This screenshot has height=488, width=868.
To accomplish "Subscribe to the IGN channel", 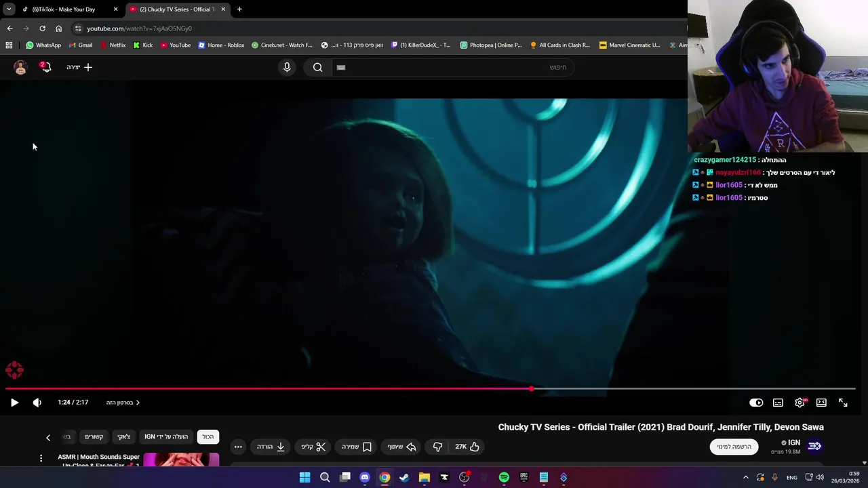I will pyautogui.click(x=734, y=447).
